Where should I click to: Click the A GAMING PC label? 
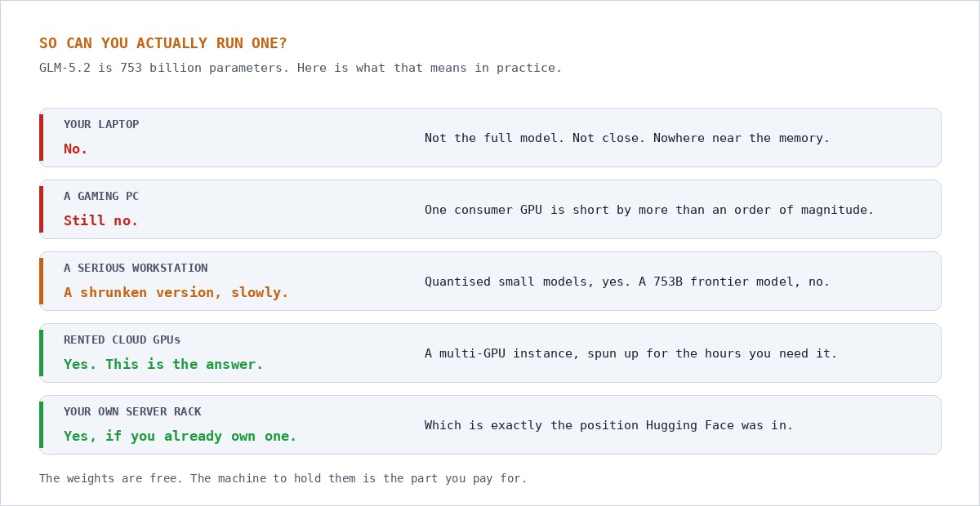101,196
